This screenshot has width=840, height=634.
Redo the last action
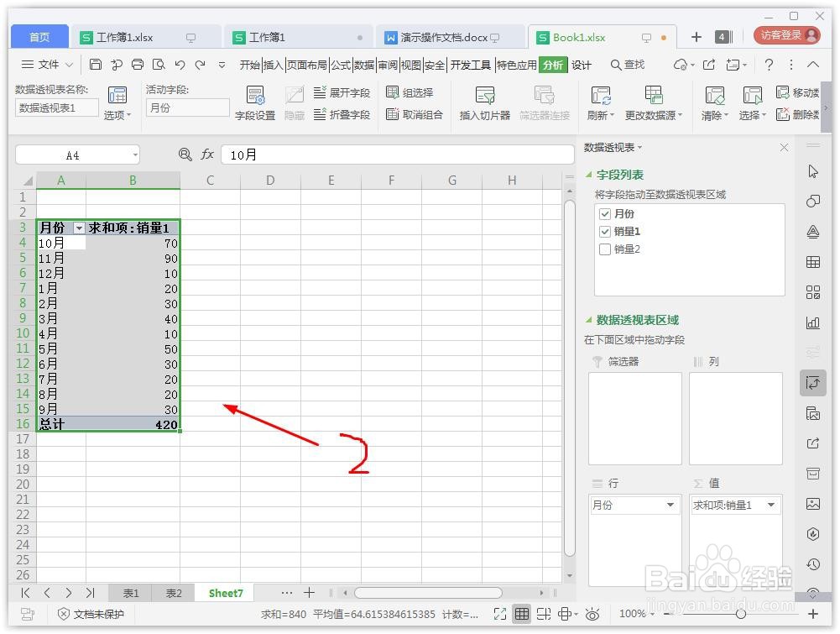200,65
